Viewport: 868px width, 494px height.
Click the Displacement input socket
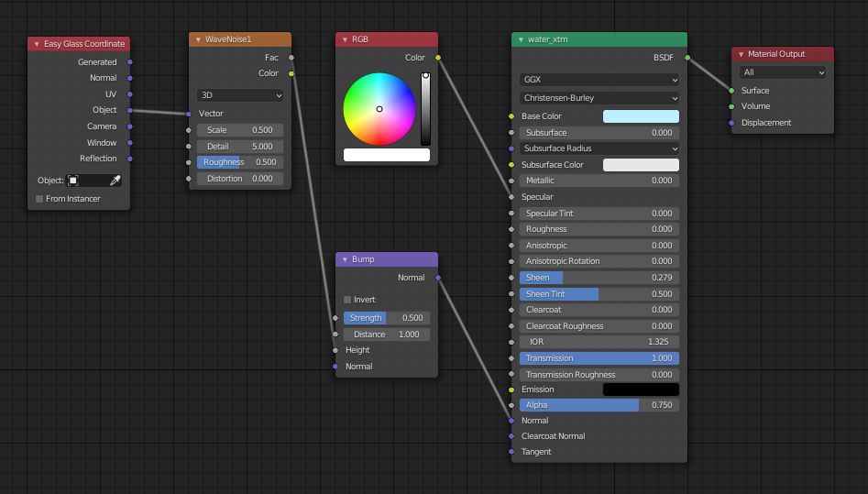click(731, 123)
